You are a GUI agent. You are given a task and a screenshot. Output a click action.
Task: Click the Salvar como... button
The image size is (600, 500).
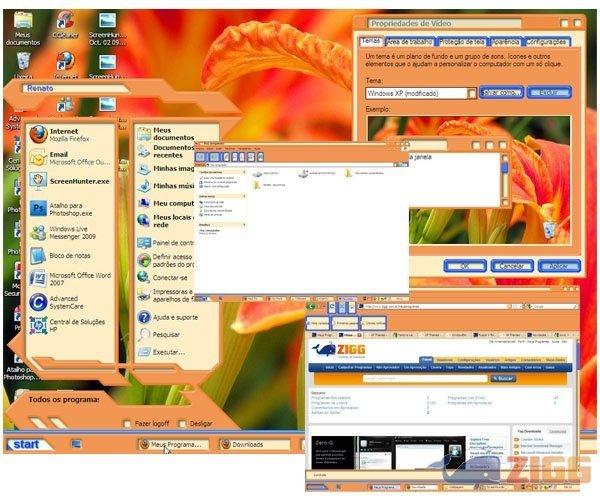coord(501,93)
